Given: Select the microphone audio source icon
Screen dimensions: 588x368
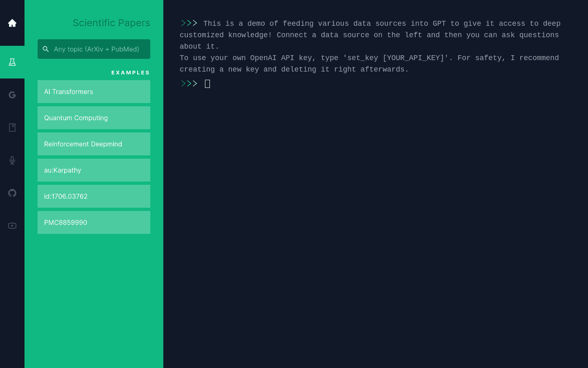Looking at the screenshot, I should (12, 160).
